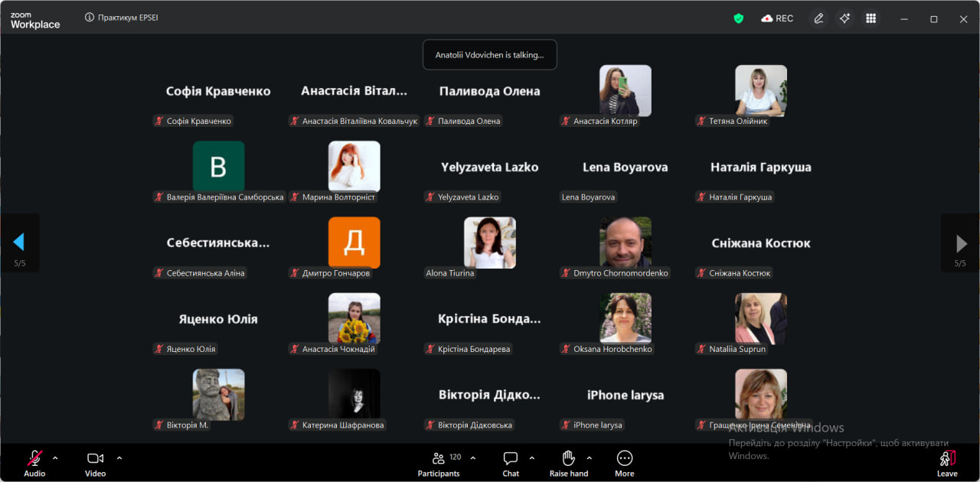The image size is (980, 482).
Task: Click the Паливода Олена participant tile
Action: [490, 91]
